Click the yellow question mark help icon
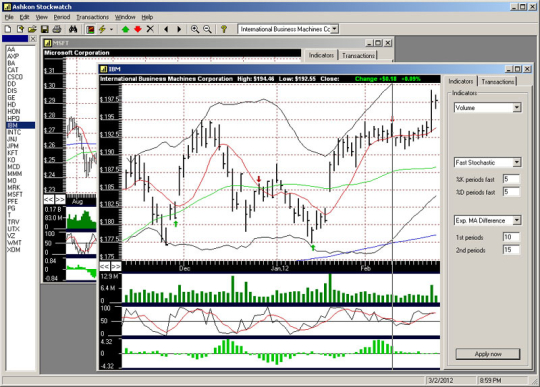Image resolution: width=540 pixels, height=387 pixels. [224, 29]
